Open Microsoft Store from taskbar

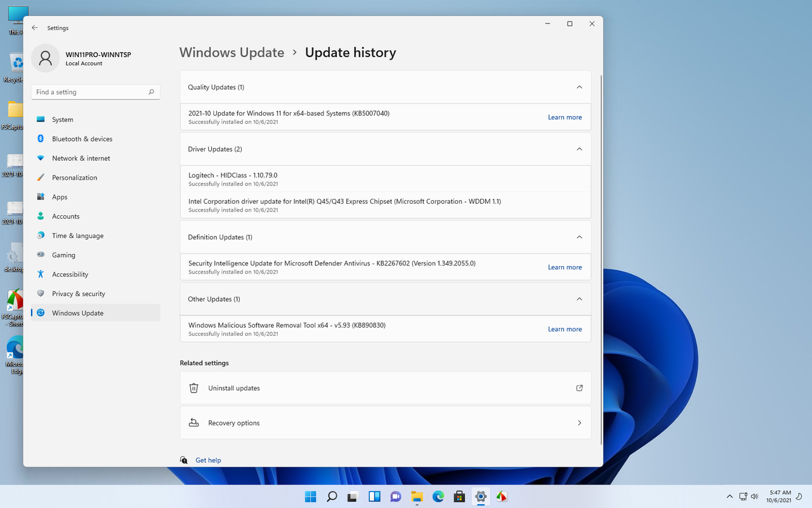click(459, 497)
